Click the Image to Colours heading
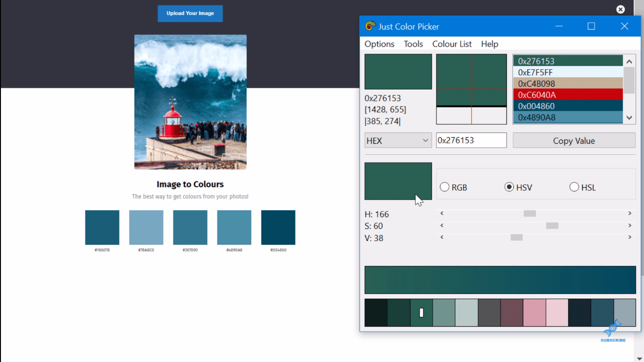The image size is (644, 362). point(190,184)
